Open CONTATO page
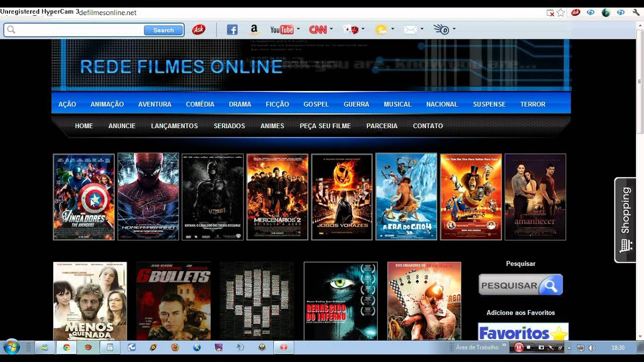 click(x=428, y=126)
